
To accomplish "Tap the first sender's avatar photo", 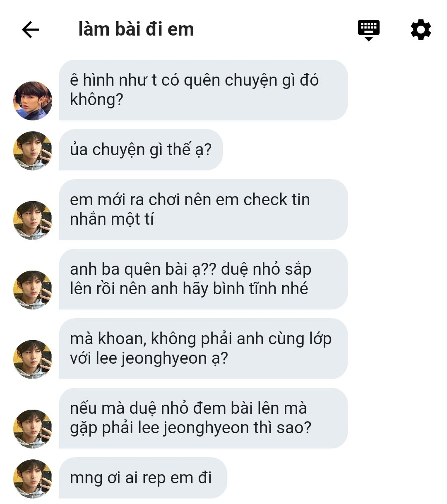I will click(33, 101).
